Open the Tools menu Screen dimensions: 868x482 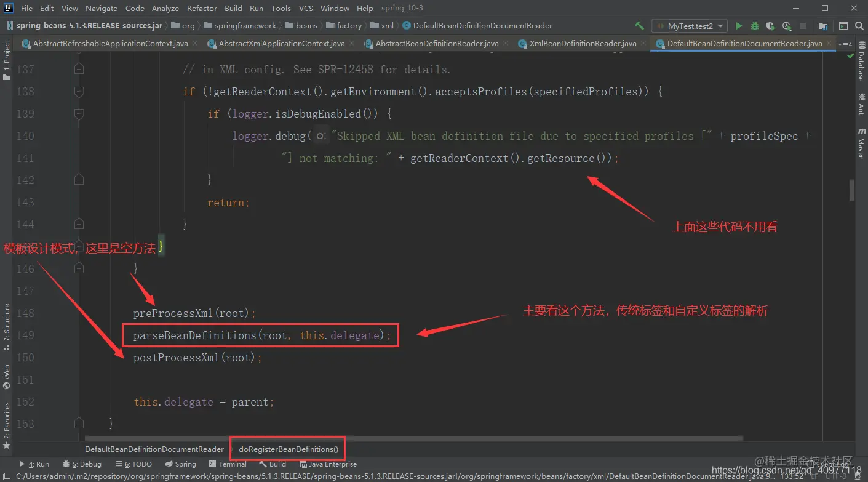click(x=281, y=9)
